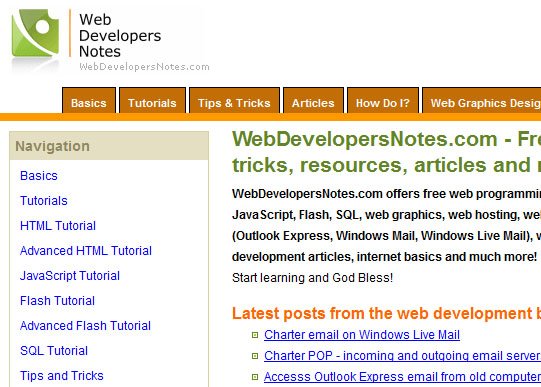Click the gray WebDevelopersNotes.com tagline under logo
The height and width of the screenshot is (387, 541).
point(144,67)
